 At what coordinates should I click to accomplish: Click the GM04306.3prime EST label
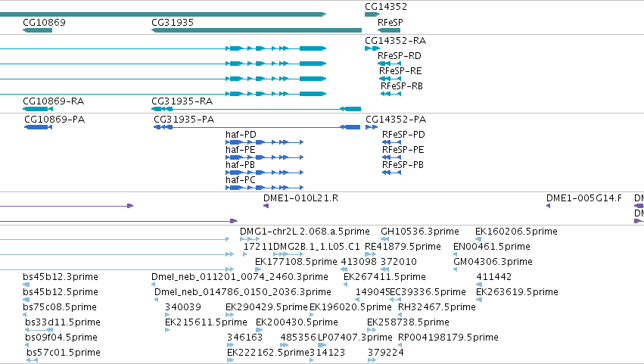(493, 262)
